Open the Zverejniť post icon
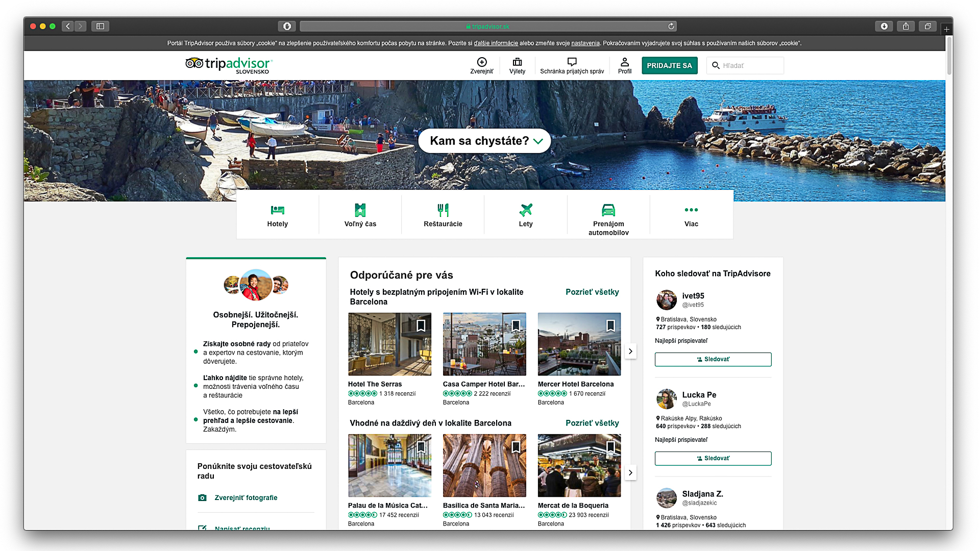 481,66
